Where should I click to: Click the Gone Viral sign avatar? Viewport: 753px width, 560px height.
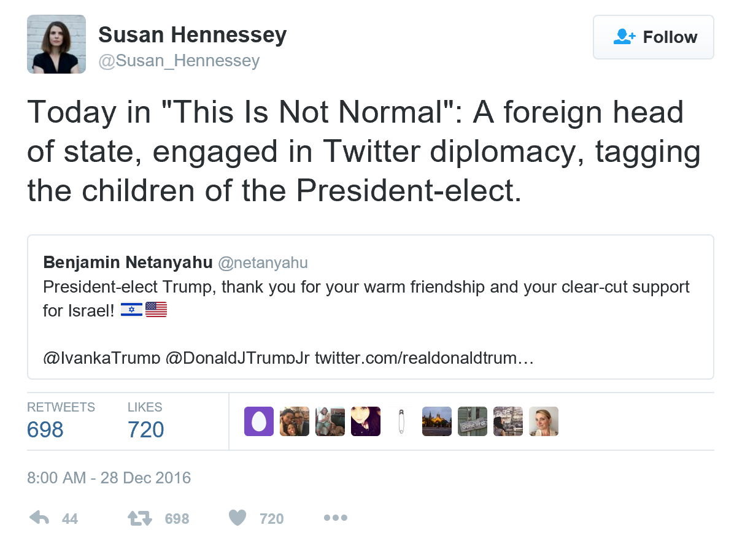(473, 421)
